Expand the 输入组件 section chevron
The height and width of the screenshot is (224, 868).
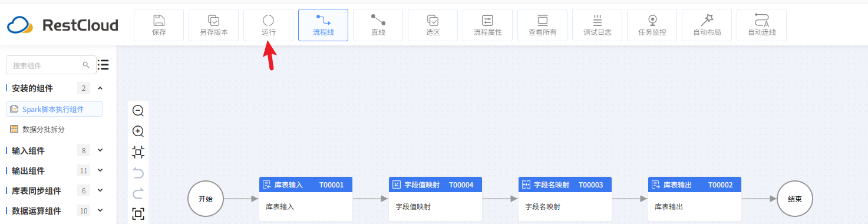click(x=100, y=150)
